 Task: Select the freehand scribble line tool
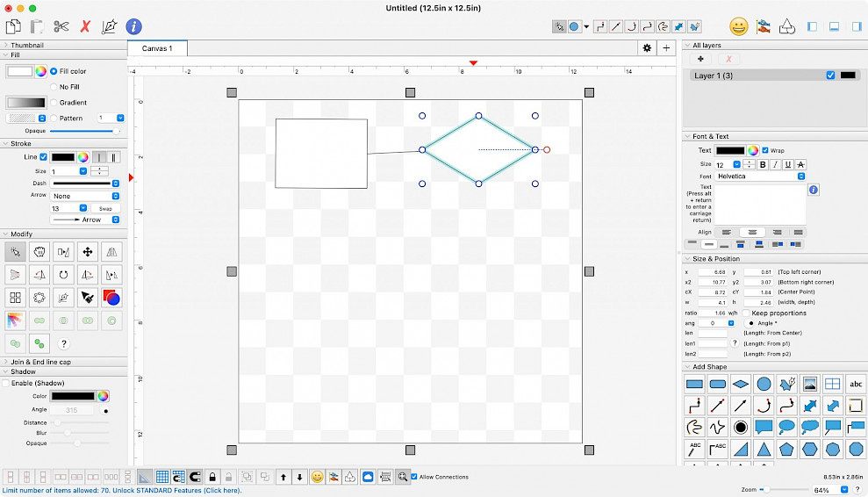717,427
